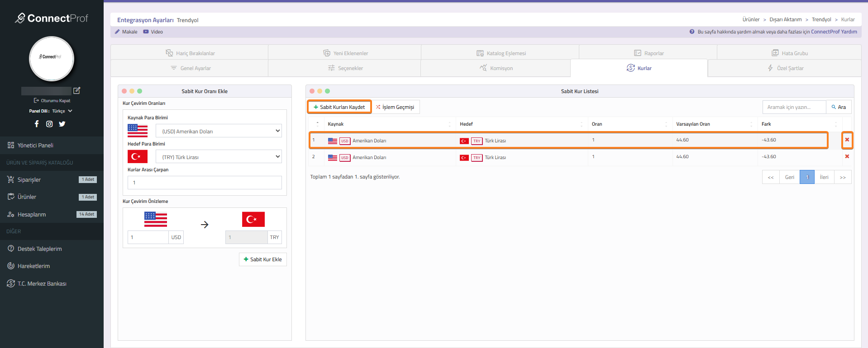Open the Instagram icon link
Screen dimensions: 868x348
(49, 124)
